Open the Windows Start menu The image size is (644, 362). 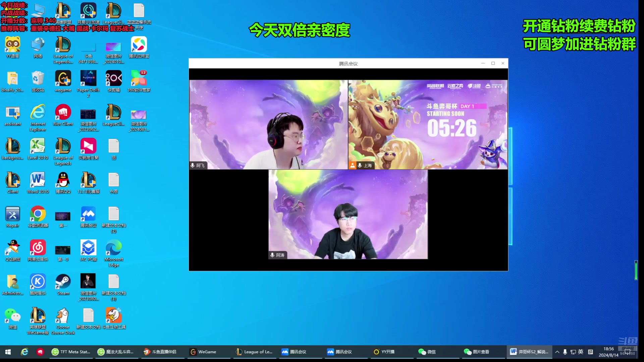[8, 352]
